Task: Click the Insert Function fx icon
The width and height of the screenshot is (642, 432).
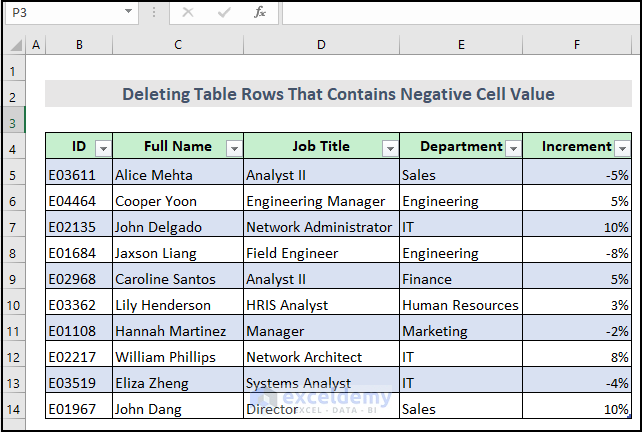Action: click(x=260, y=12)
